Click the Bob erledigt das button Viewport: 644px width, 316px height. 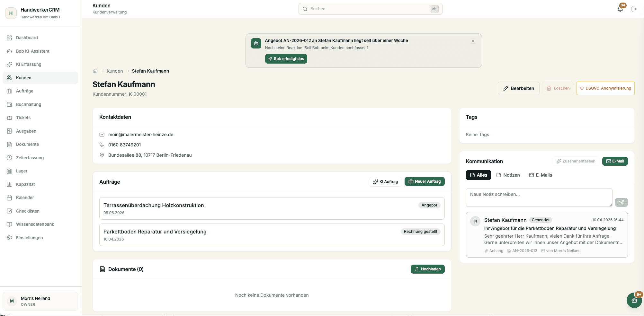[x=286, y=59]
